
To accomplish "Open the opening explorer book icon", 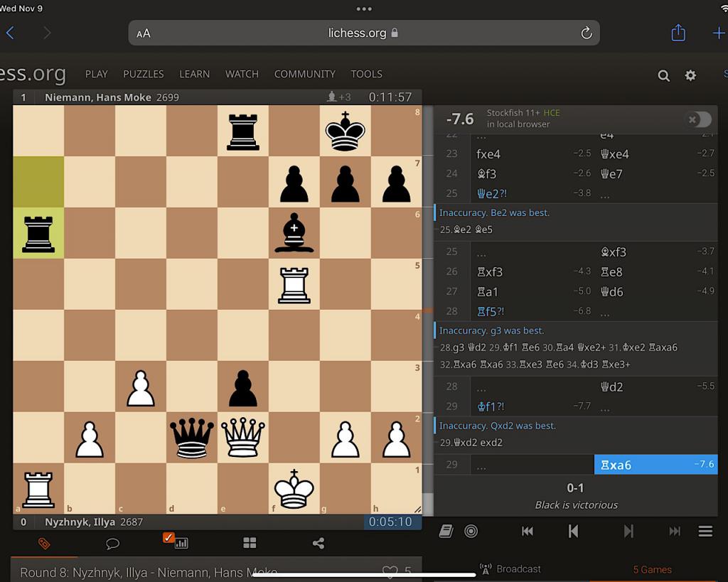I will pos(446,531).
